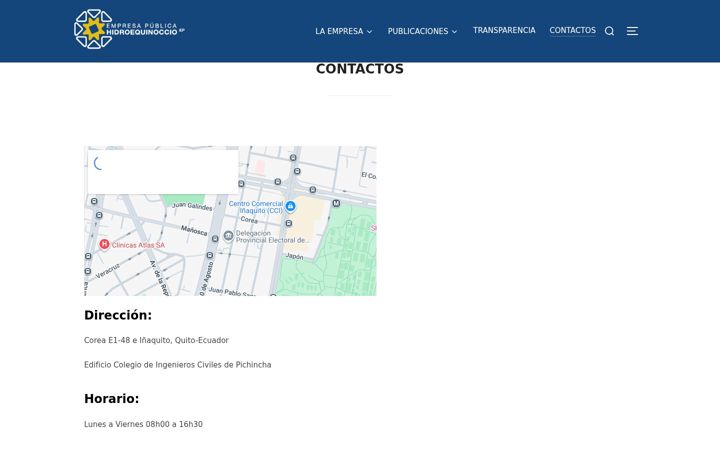
Task: Click the Hidroequinoccio logo in header
Action: 129,29
